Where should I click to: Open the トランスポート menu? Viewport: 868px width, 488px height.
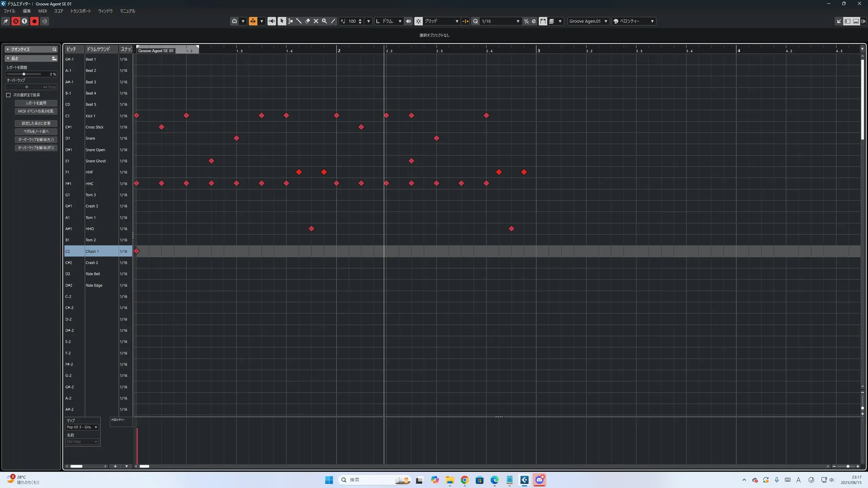coord(81,11)
